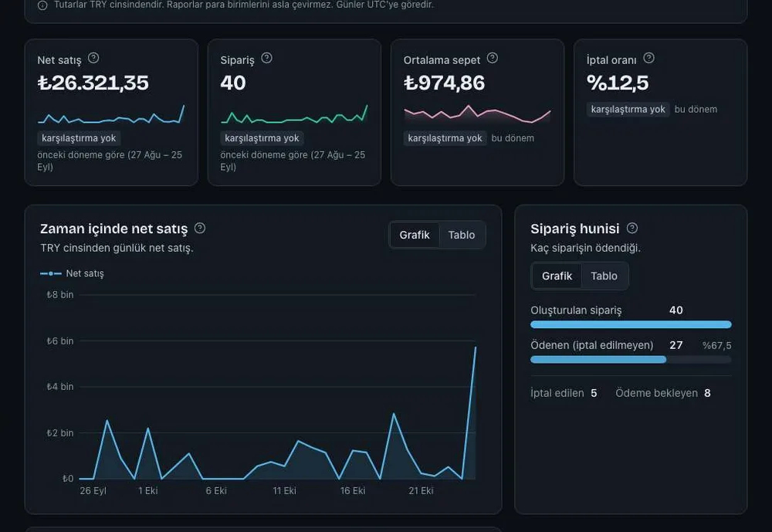Open the help icon beside İptal oranı
This screenshot has width=772, height=532.
[649, 58]
